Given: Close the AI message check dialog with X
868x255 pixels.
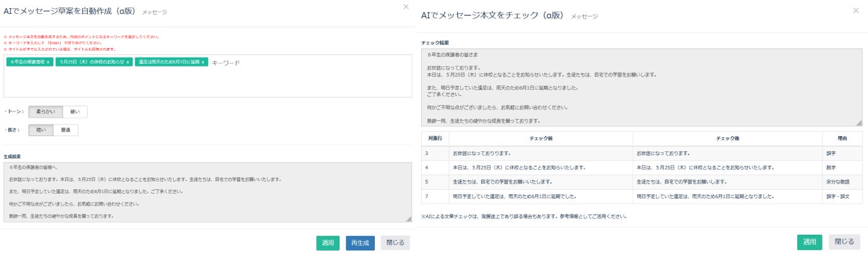Looking at the screenshot, I should [856, 11].
